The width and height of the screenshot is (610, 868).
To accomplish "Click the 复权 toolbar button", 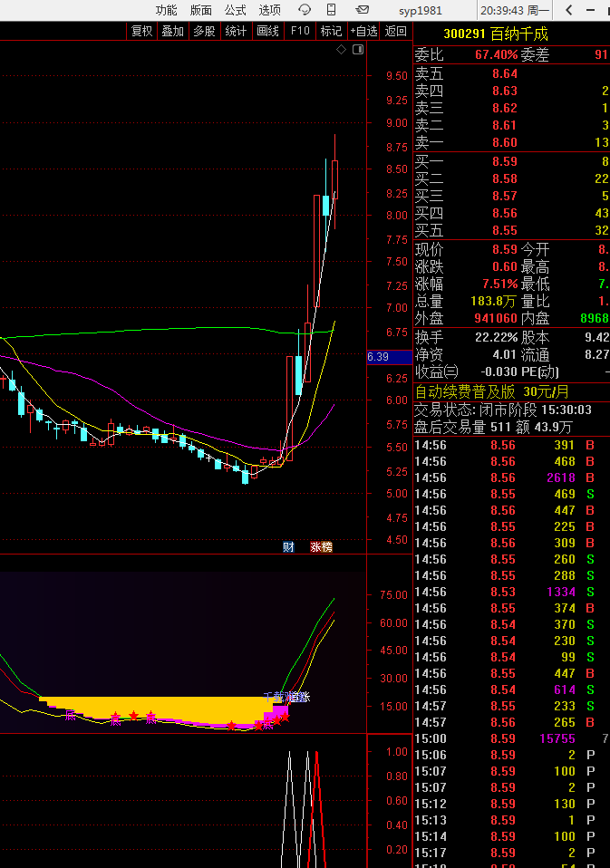I will tap(141, 31).
